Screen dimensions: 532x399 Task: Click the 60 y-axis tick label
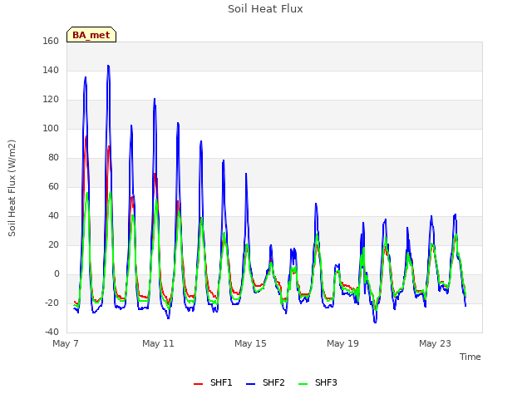click(53, 186)
